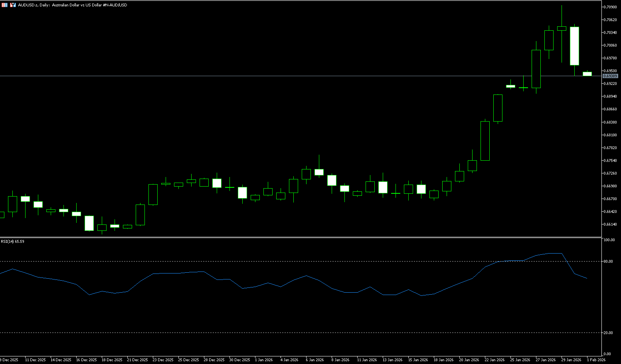Click the current price tag 0.69389
This screenshot has width=621, height=364.
pos(610,76)
